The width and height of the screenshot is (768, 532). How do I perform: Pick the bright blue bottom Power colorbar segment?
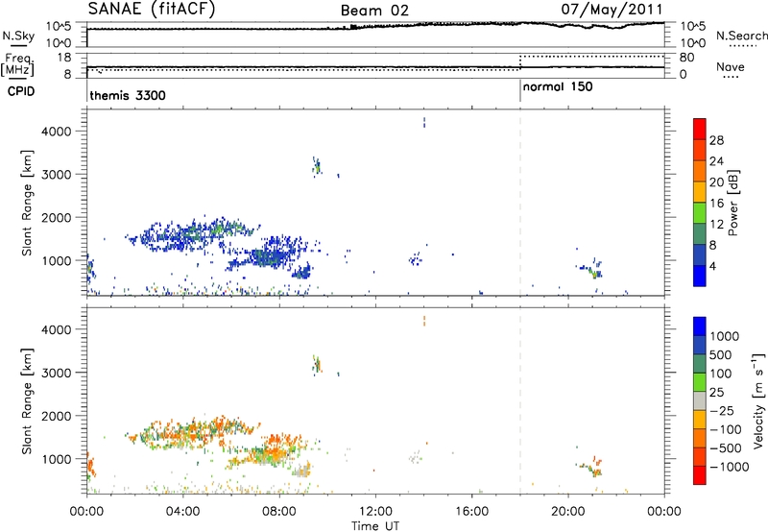click(x=700, y=276)
